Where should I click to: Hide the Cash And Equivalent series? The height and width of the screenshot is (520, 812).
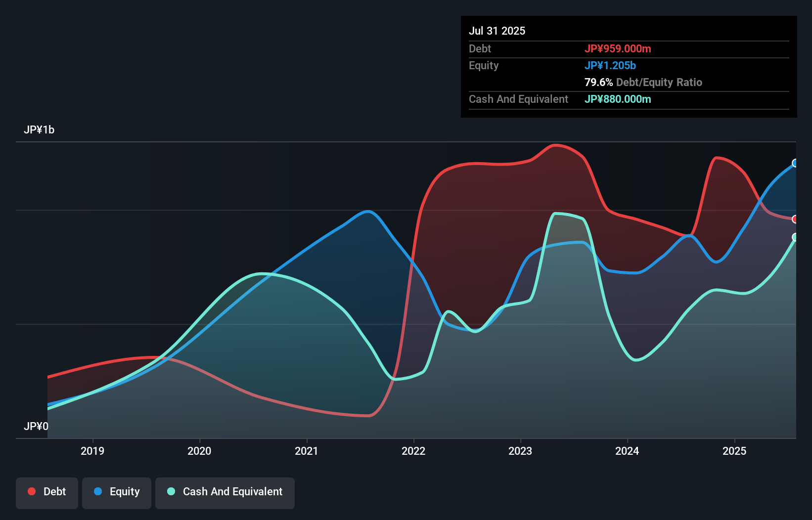[225, 492]
